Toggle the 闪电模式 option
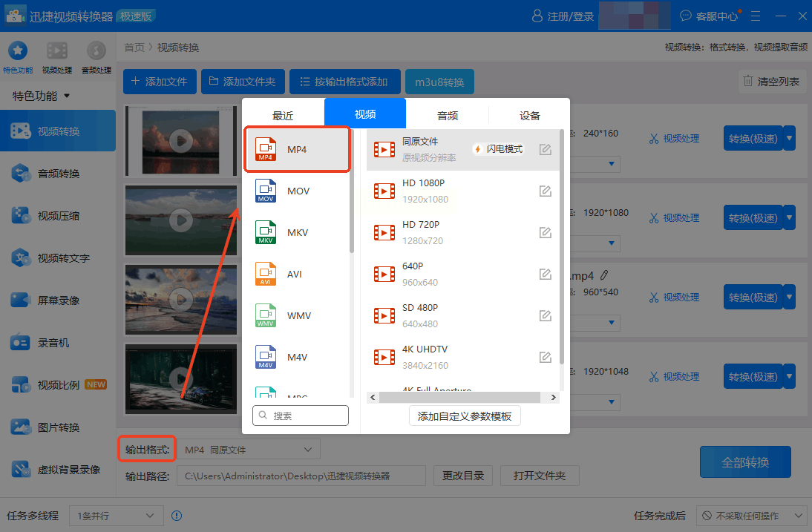Viewport: 812px width, 532px height. click(x=498, y=149)
